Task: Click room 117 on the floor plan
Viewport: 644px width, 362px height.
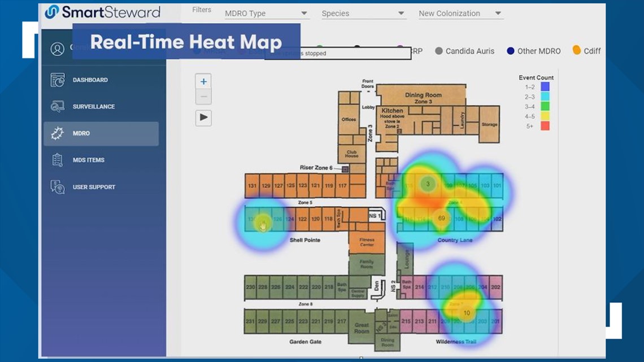Action: pos(342,185)
